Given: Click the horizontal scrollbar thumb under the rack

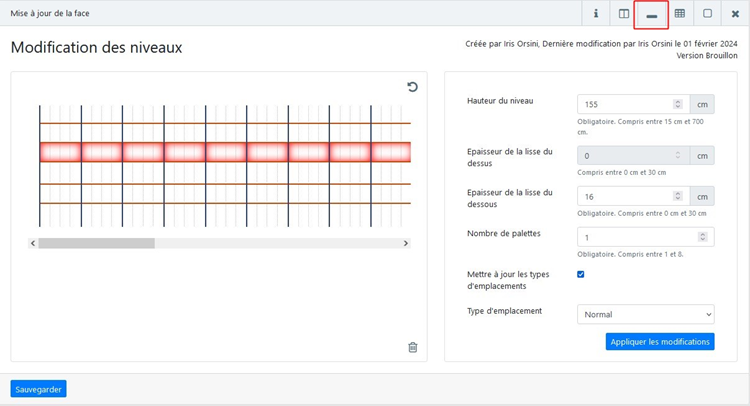Looking at the screenshot, I should coord(96,243).
